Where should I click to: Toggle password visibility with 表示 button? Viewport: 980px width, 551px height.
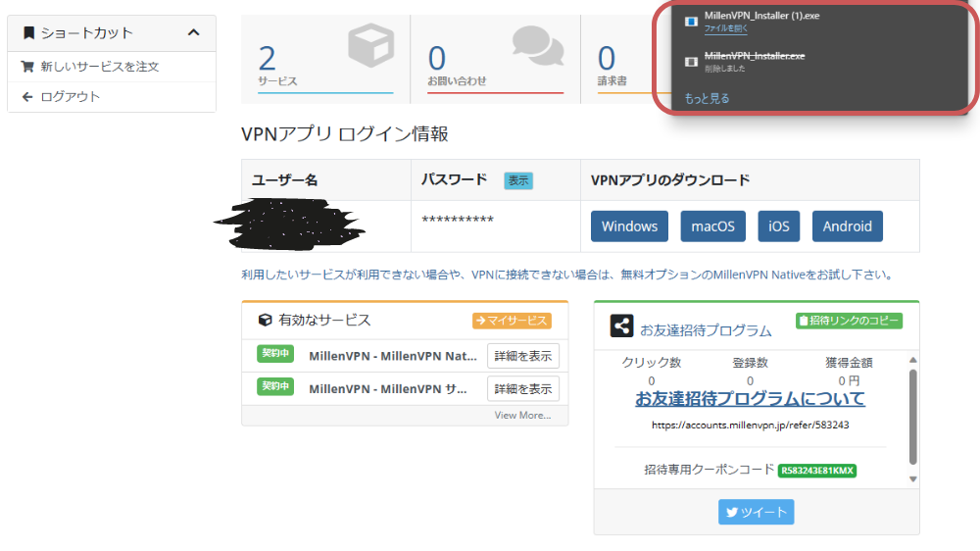click(x=518, y=180)
